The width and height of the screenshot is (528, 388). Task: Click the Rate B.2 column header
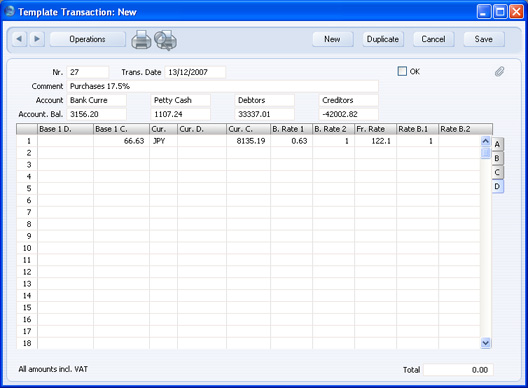tap(465, 129)
